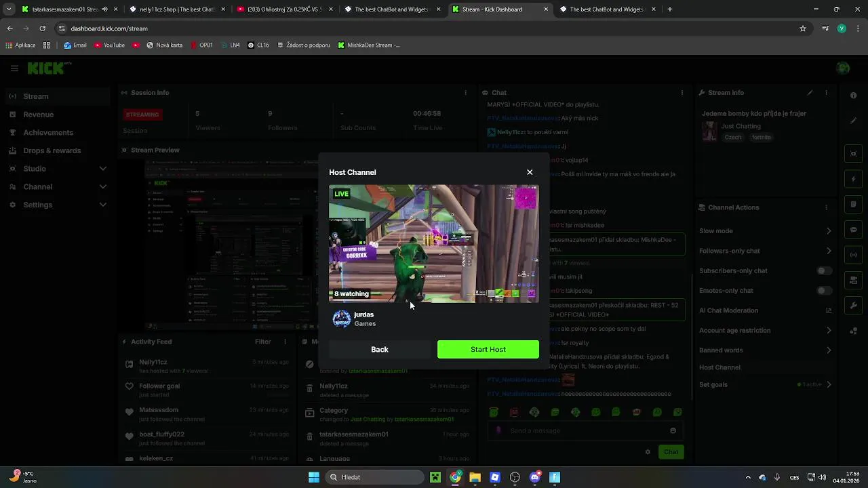Open Account age restriction chevron
This screenshot has width=868, height=488.
829,330
